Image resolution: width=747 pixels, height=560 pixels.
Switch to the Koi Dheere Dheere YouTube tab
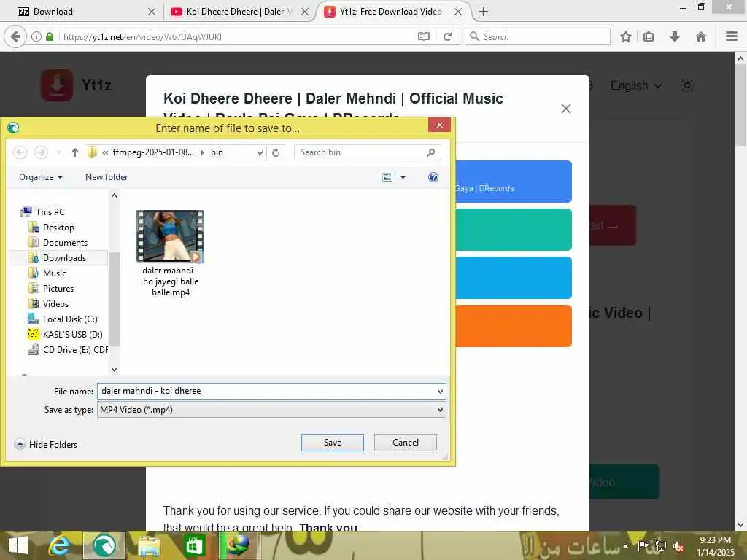coord(239,12)
